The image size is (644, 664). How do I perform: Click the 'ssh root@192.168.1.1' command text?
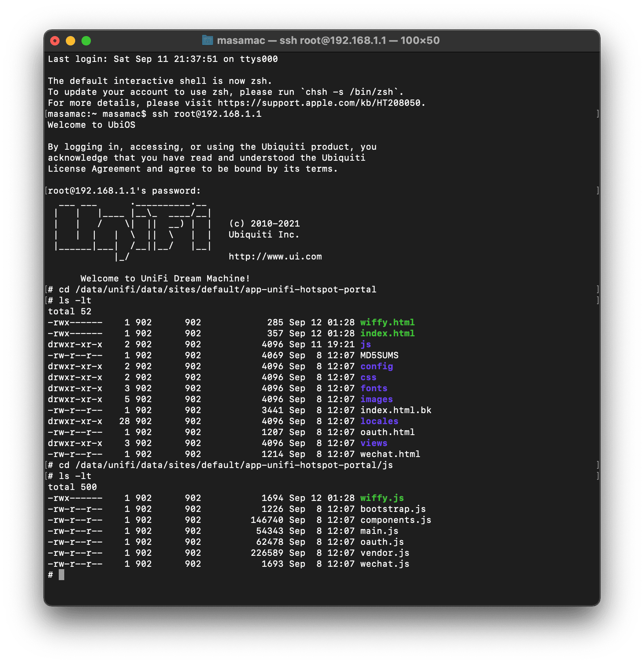click(207, 114)
